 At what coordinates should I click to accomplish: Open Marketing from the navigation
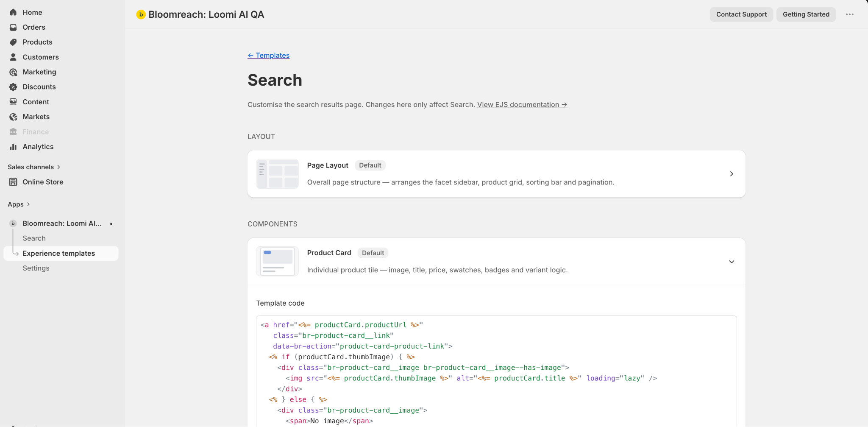point(39,72)
